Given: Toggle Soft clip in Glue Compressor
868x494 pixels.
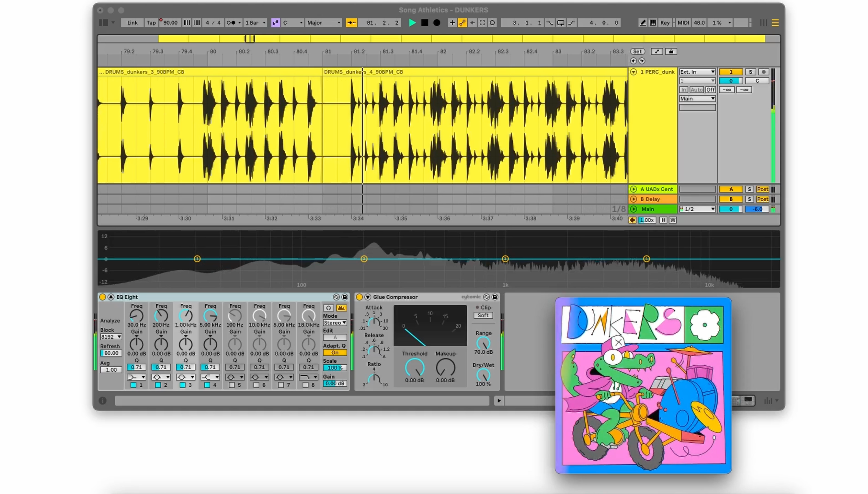Looking at the screenshot, I should coord(483,315).
